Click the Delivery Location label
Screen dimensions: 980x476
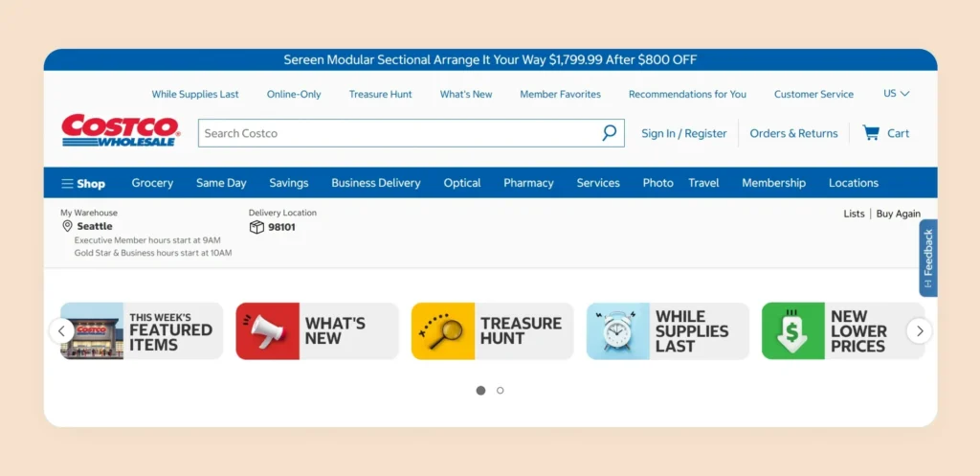point(282,213)
